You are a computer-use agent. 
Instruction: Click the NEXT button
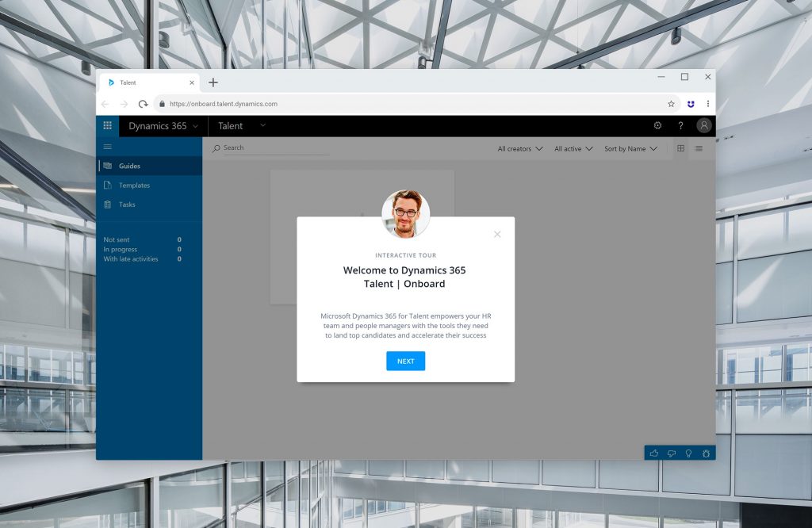pyautogui.click(x=405, y=361)
